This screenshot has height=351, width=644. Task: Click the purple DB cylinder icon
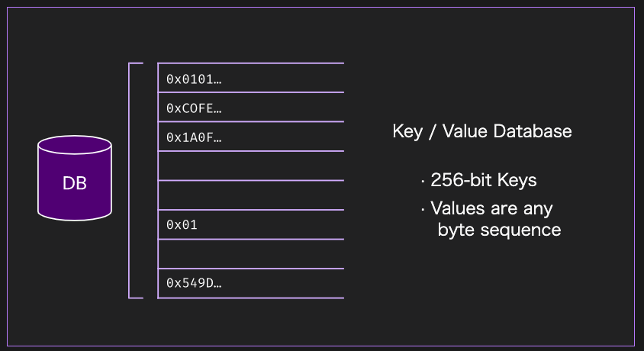tap(75, 178)
